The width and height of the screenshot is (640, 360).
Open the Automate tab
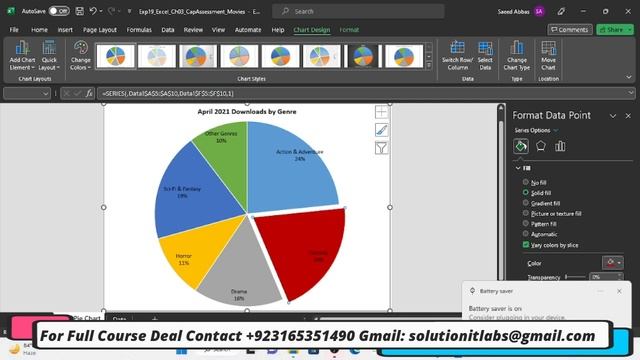pos(248,30)
